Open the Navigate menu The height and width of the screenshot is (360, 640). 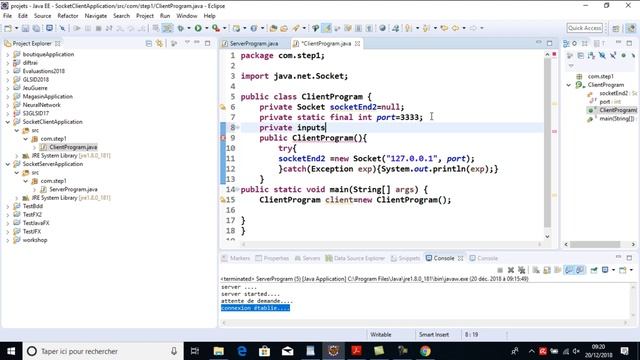tap(96, 16)
